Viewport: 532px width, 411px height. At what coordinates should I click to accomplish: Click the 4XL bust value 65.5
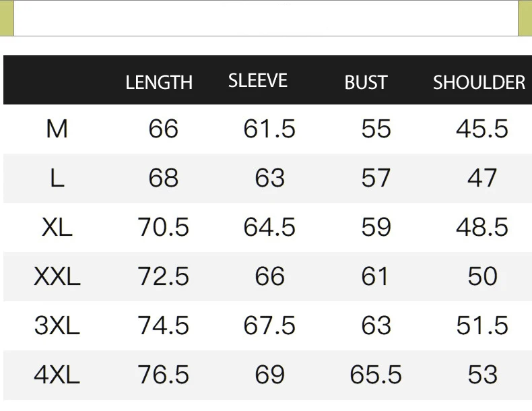376,375
